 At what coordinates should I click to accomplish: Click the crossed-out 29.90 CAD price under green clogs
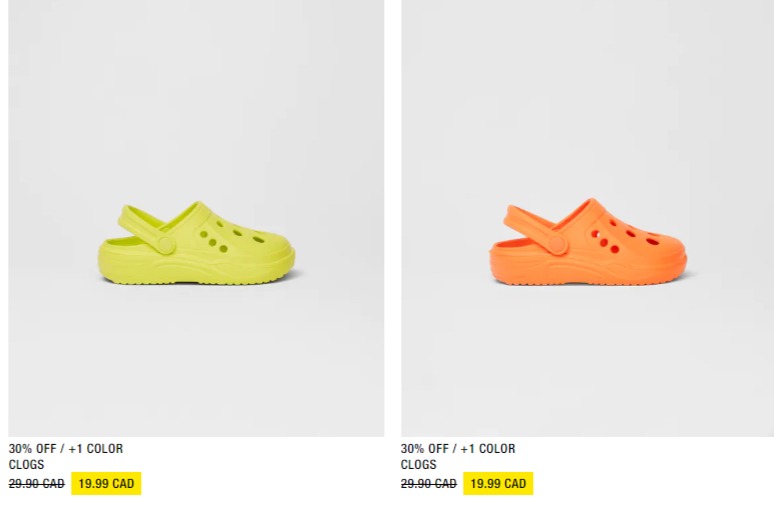[x=37, y=484]
